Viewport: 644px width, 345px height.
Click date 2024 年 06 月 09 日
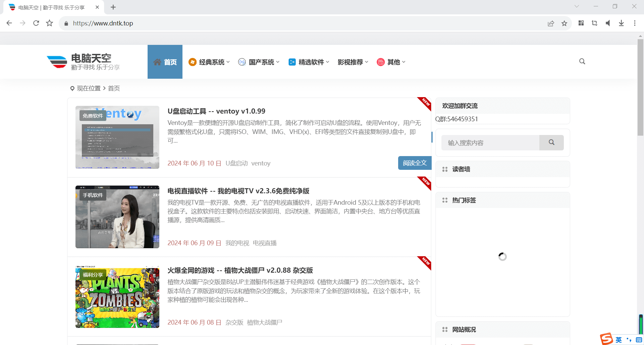194,243
